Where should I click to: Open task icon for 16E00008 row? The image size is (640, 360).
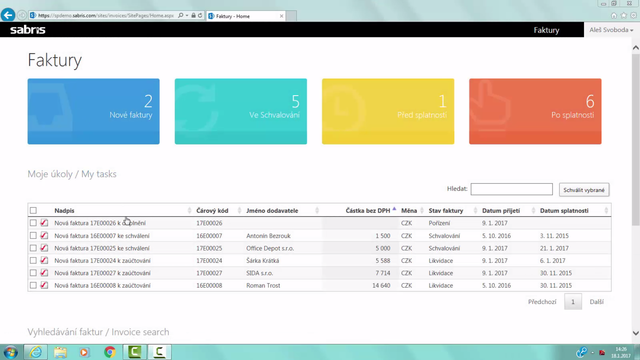point(44,285)
